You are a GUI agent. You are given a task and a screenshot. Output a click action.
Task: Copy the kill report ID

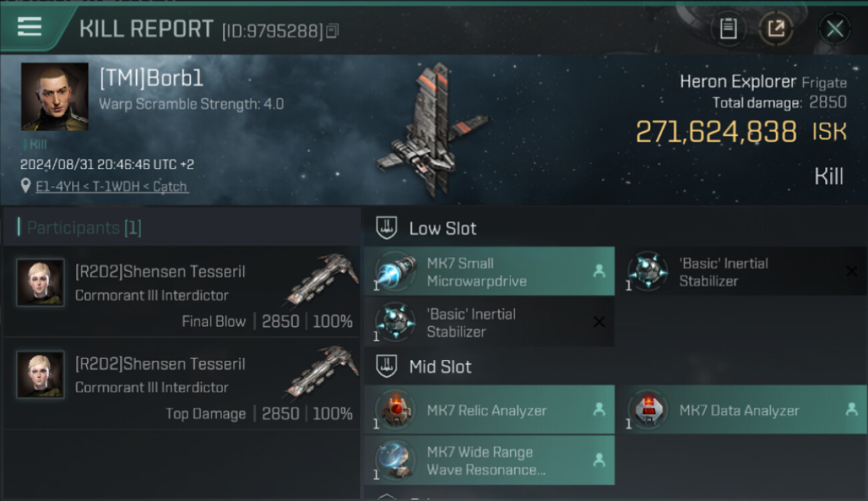pos(333,31)
